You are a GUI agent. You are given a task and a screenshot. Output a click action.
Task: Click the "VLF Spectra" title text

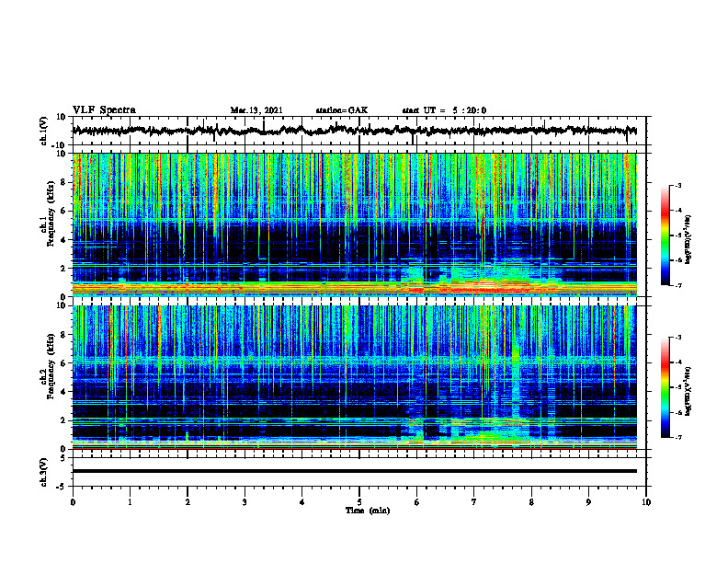[x=104, y=110]
